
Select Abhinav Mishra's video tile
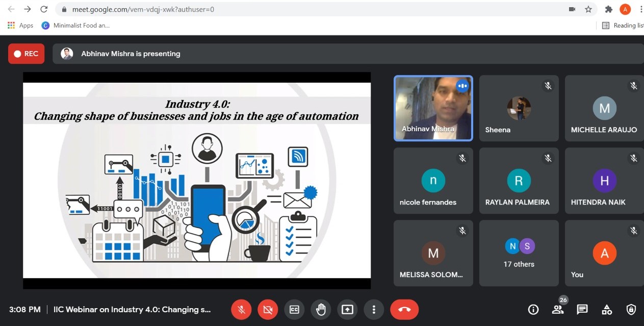pyautogui.click(x=433, y=108)
